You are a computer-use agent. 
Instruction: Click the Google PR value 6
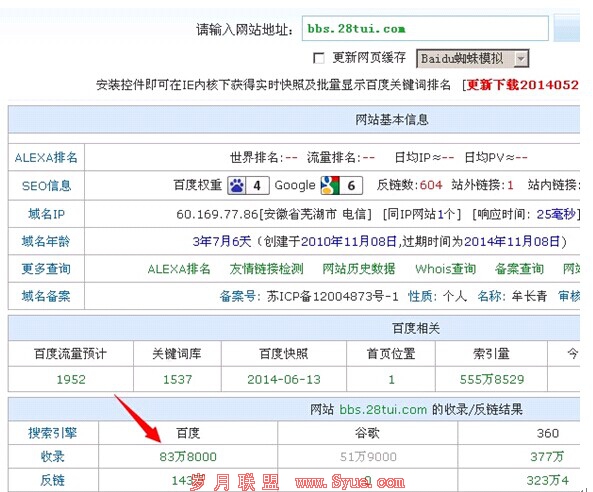351,186
